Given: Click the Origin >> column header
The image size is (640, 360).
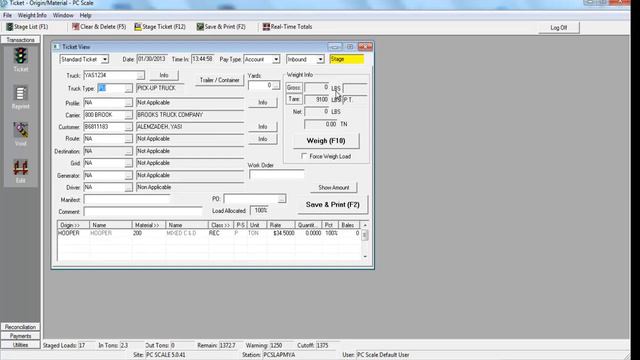Looking at the screenshot, I should coord(73,225).
